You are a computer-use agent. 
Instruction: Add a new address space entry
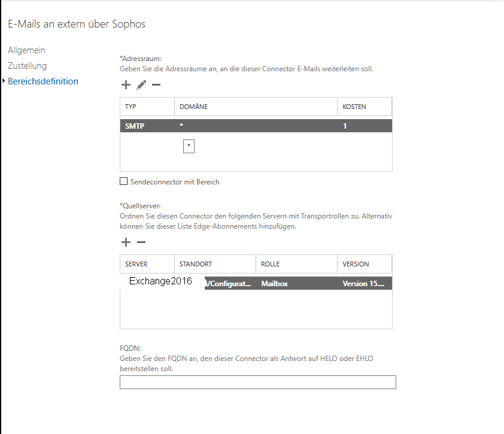(126, 85)
